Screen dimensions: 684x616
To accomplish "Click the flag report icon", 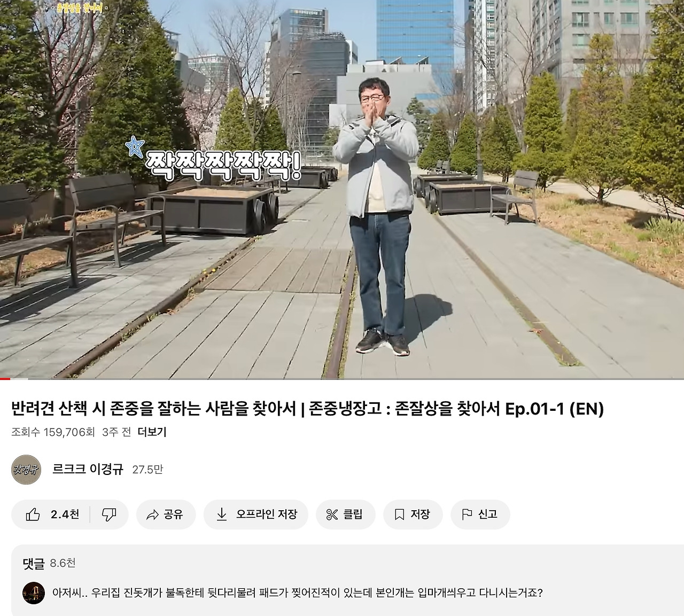I will point(467,514).
